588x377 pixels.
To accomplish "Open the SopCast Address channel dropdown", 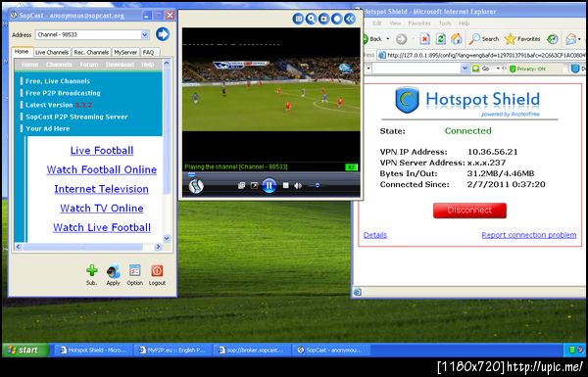I will click(145, 35).
